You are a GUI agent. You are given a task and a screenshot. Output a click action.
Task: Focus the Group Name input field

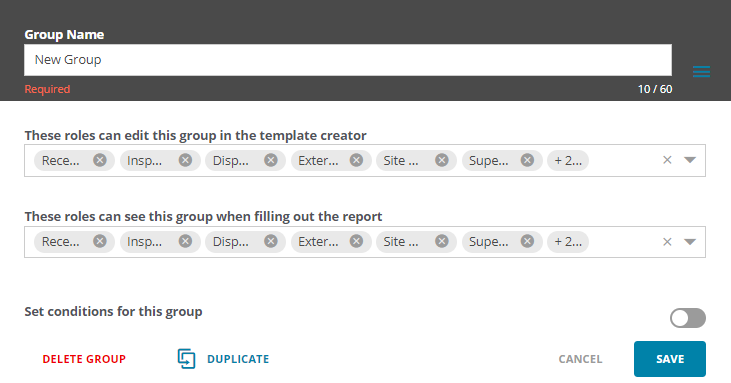(348, 60)
